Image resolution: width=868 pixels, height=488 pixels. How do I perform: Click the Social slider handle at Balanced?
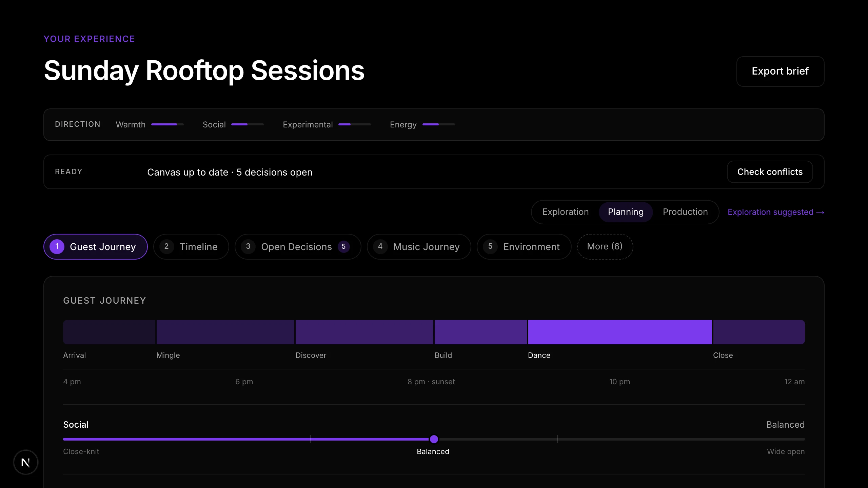point(434,439)
